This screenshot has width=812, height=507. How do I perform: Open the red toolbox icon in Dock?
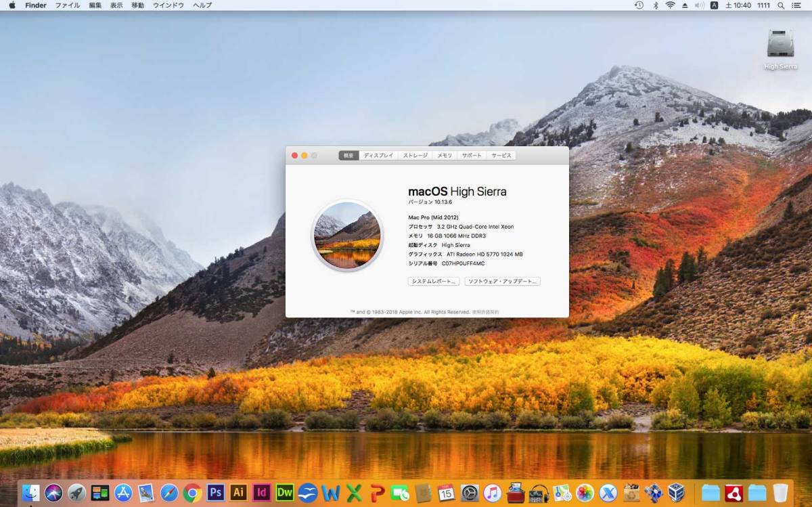[515, 493]
